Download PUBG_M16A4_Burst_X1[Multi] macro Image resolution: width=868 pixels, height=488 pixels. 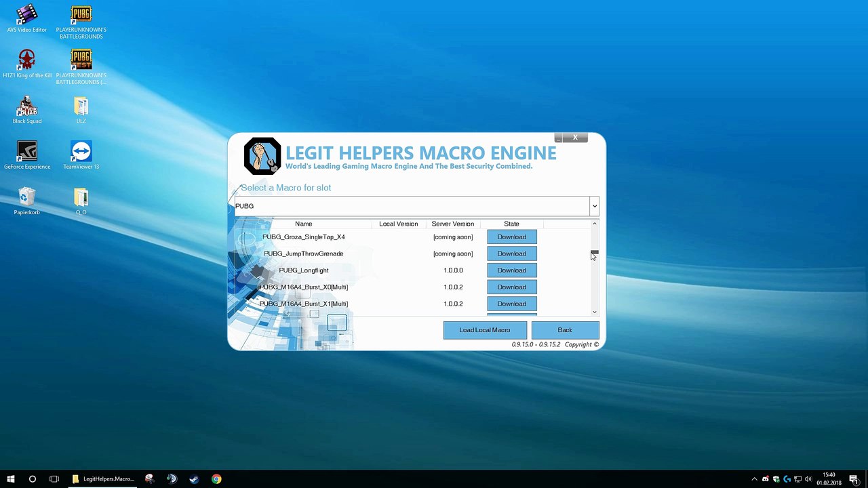512,304
